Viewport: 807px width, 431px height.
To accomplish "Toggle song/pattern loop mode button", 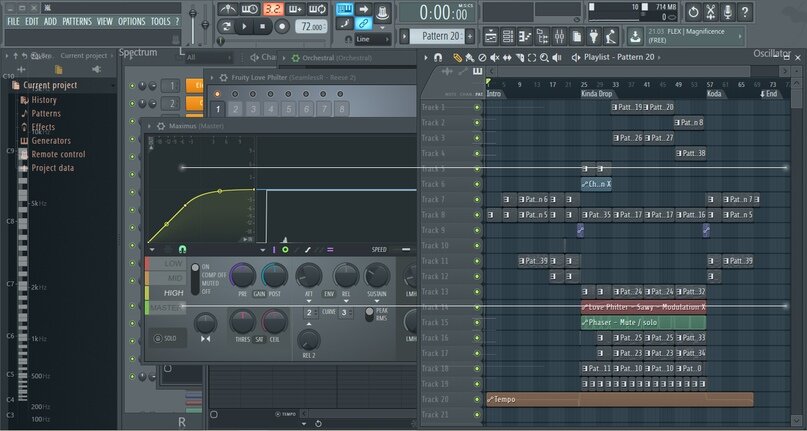I will [226, 26].
